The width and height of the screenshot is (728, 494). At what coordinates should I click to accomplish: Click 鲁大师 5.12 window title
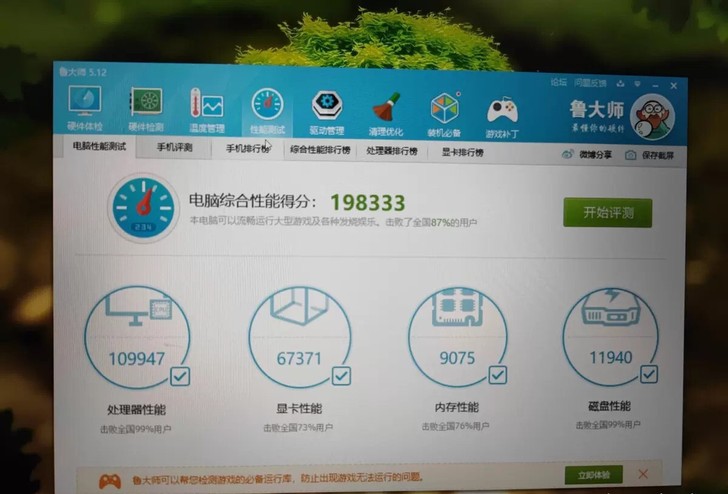click(83, 72)
